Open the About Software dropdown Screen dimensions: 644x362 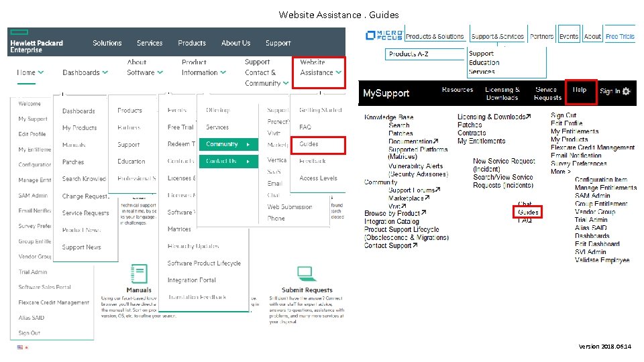[145, 67]
